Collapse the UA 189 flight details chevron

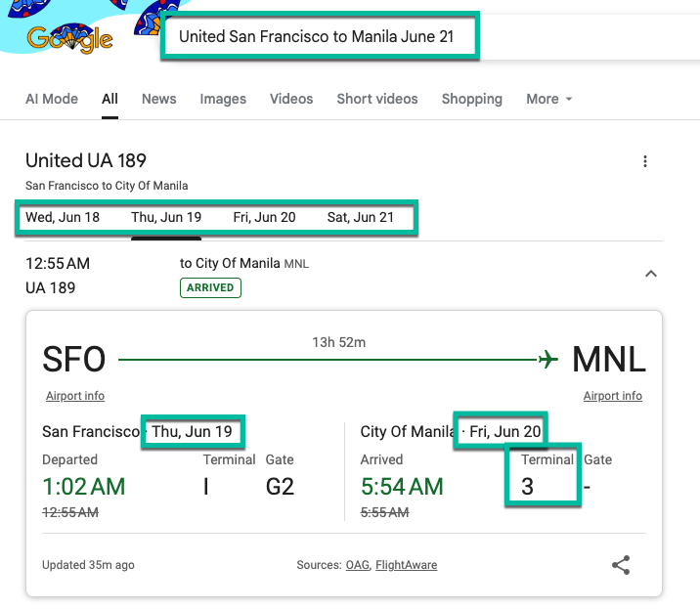651,274
